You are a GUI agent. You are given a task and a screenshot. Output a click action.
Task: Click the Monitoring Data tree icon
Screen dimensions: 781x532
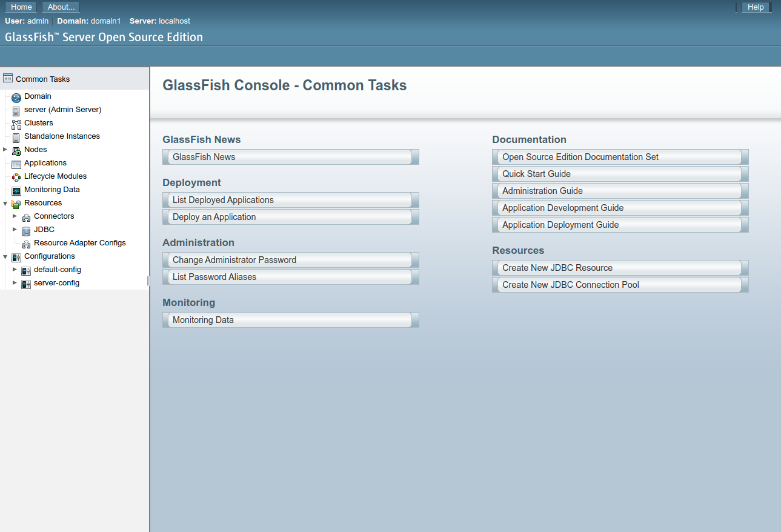tap(16, 190)
